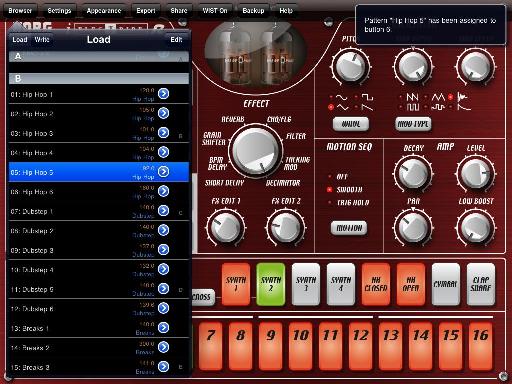This screenshot has height=384, width=512.
Task: Click the Mod Type button
Action: coord(413,124)
